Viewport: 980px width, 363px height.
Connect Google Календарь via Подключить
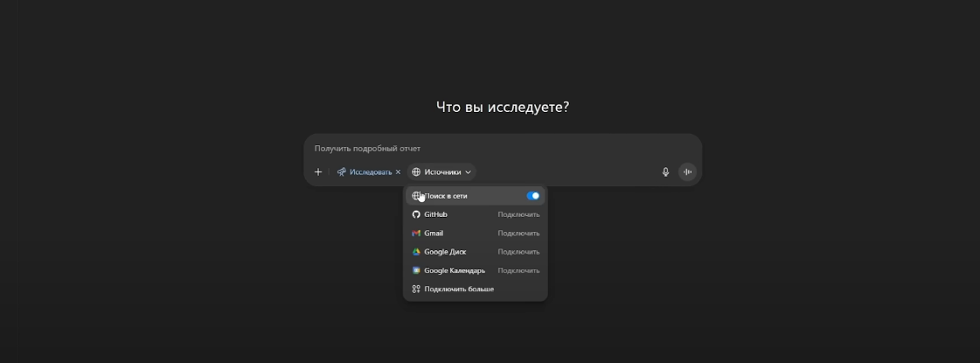(x=518, y=271)
